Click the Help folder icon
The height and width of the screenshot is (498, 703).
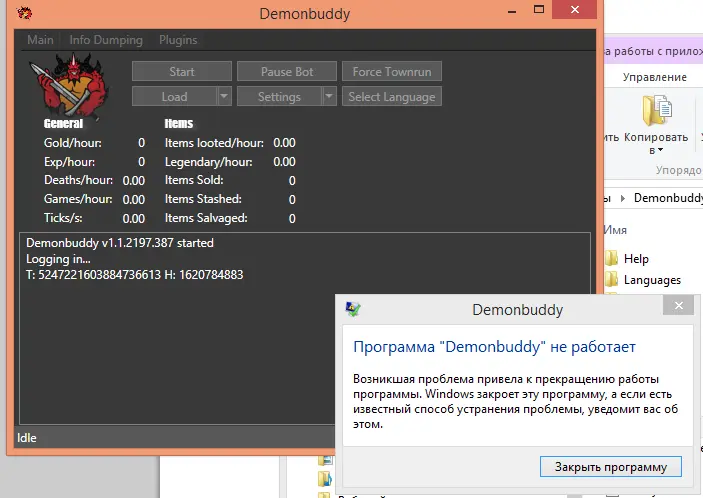[611, 259]
